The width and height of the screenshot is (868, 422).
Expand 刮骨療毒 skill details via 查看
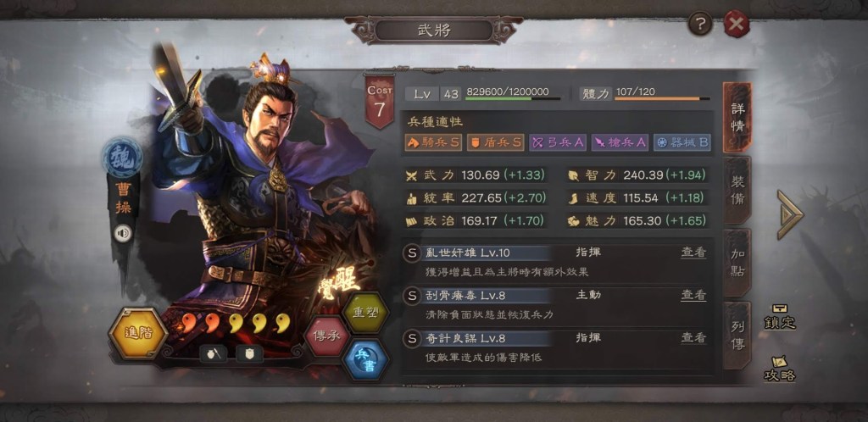click(693, 296)
